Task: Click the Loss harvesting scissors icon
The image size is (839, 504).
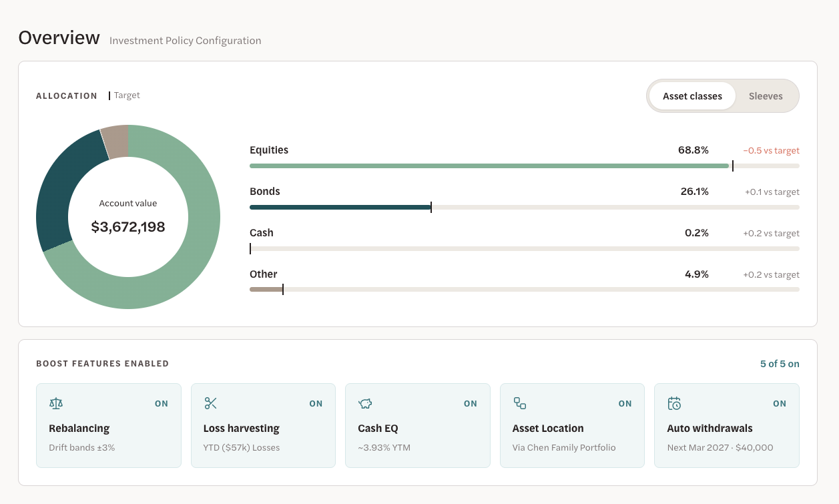Action: point(210,403)
